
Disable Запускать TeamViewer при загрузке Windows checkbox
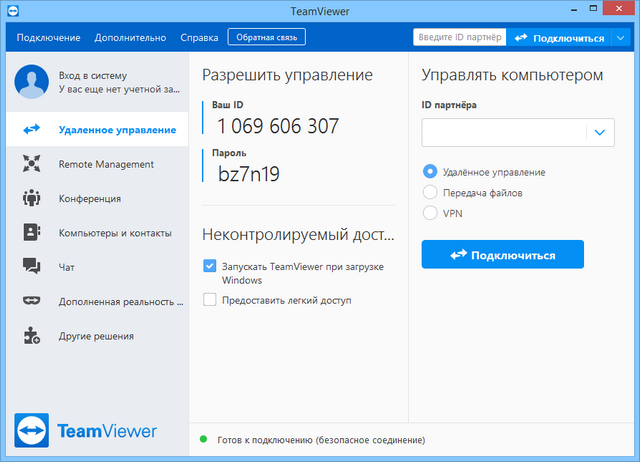click(209, 266)
